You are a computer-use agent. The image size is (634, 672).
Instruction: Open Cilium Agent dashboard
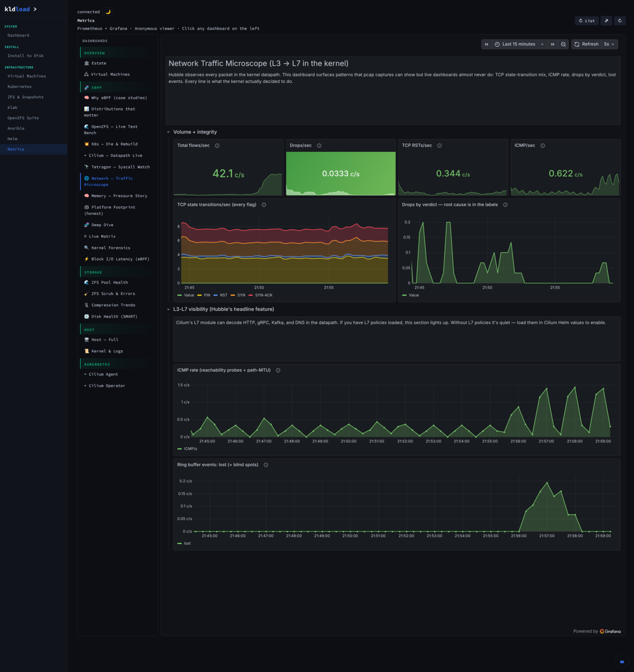pos(116,374)
